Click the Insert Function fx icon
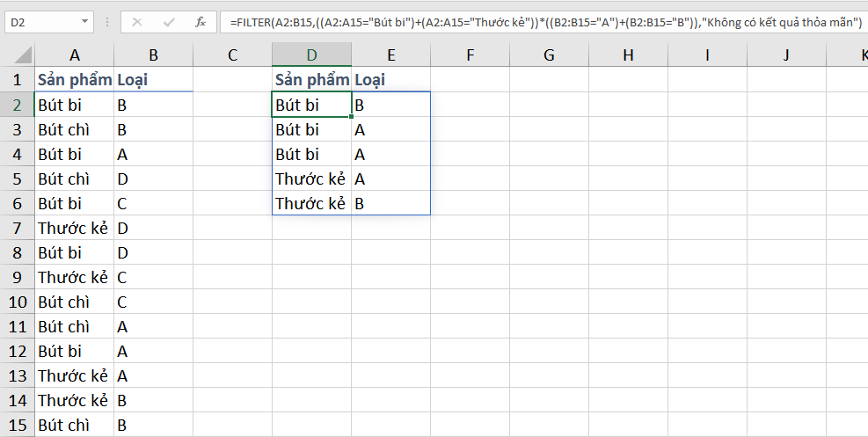Screen dimensions: 868x437 (200, 22)
